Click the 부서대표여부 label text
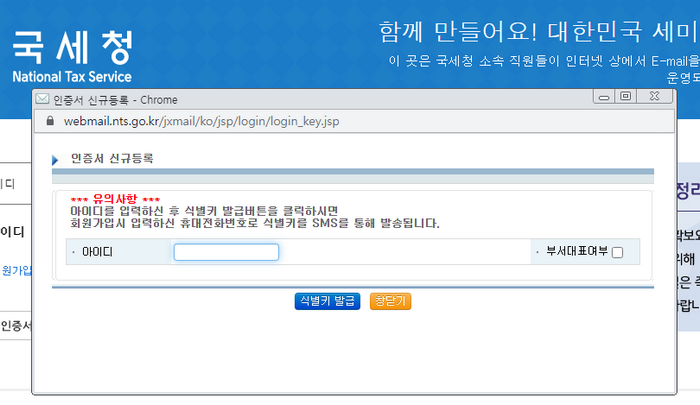Screen dimensions: 700x405 (577, 251)
